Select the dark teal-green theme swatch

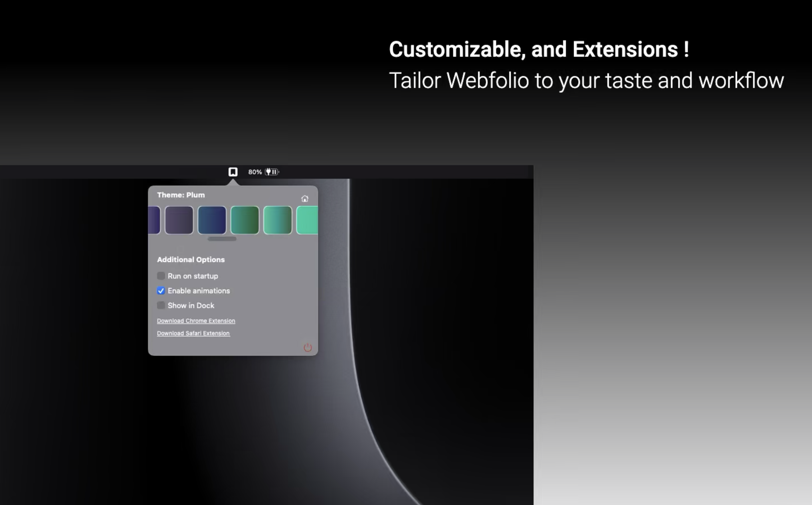click(x=245, y=220)
